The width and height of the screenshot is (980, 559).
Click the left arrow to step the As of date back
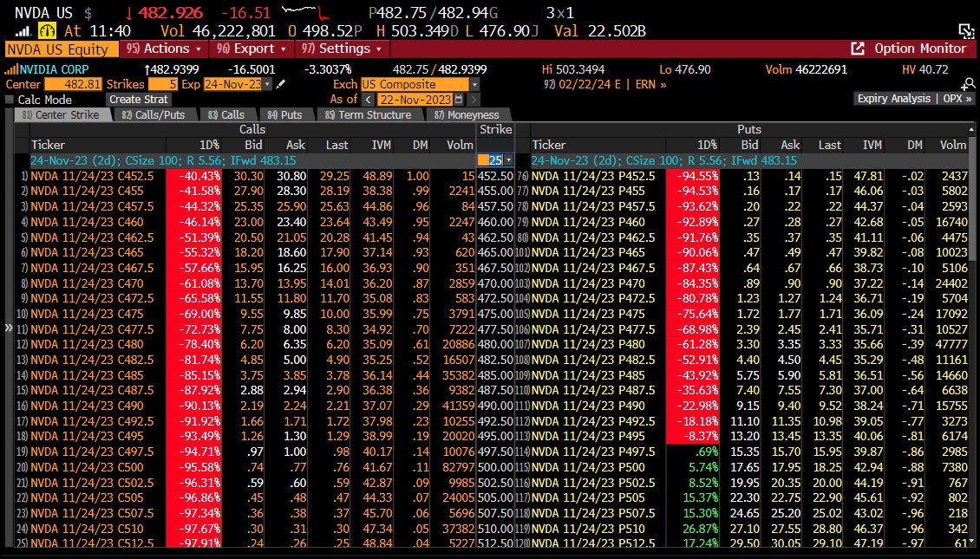[368, 101]
